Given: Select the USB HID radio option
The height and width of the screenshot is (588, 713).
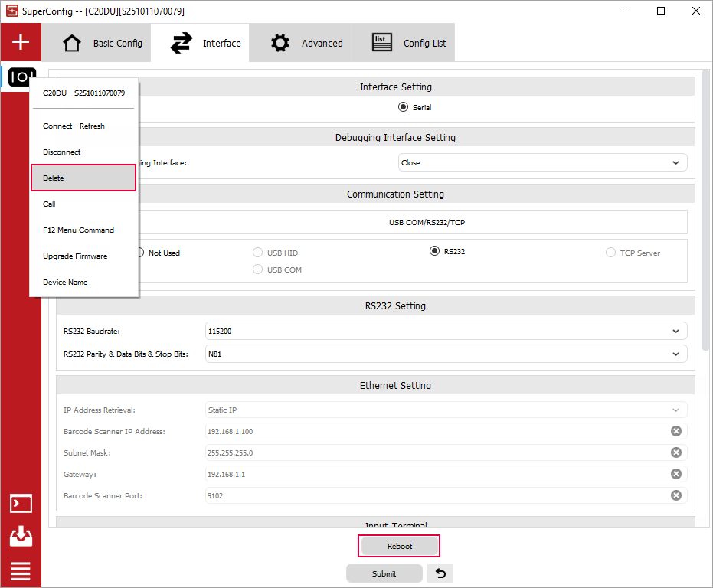Looking at the screenshot, I should [x=258, y=253].
